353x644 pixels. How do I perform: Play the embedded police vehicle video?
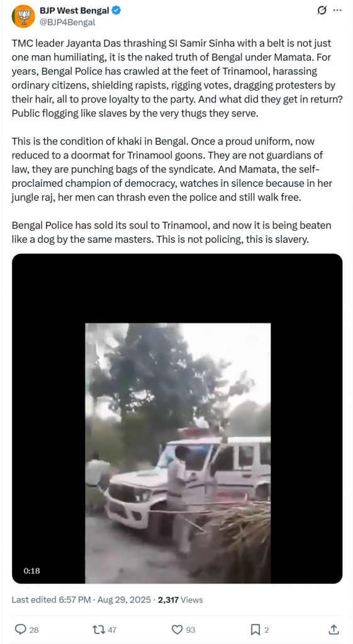coord(177,418)
